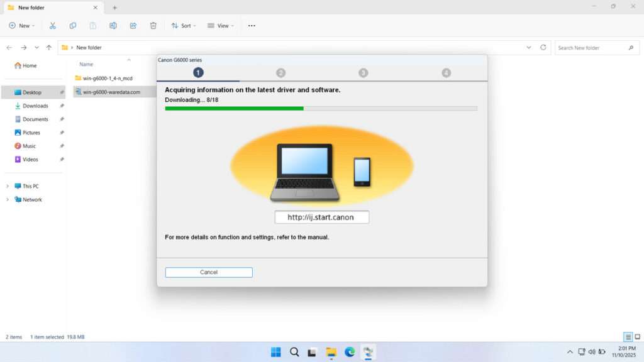Click the Cancel button in the Canon installer
Viewport: 644px width, 362px height.
[x=208, y=272]
